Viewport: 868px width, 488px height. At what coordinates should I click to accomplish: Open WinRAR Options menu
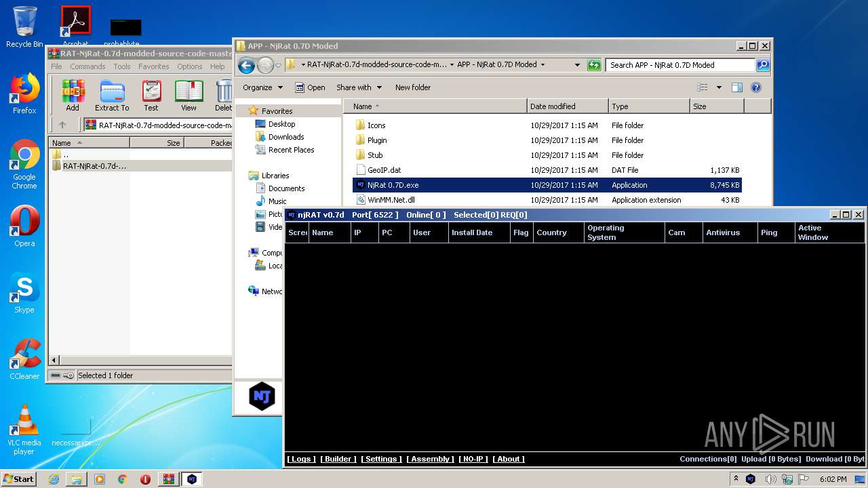tap(190, 66)
